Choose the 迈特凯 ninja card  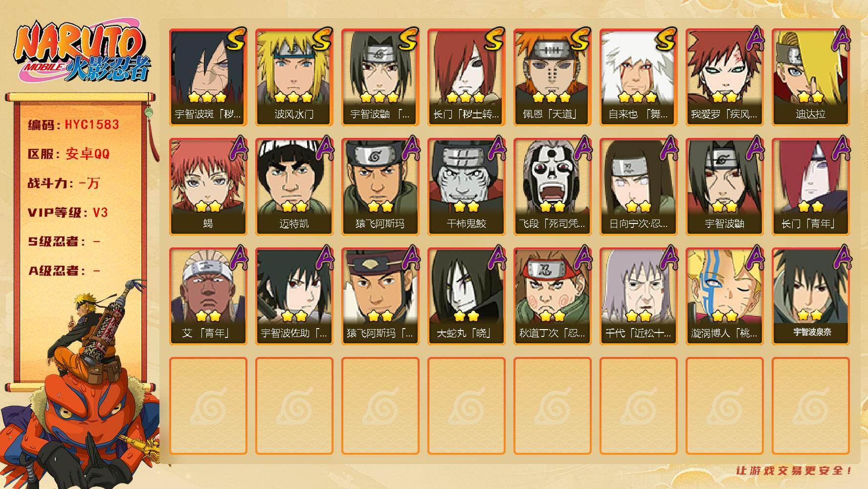point(294,187)
